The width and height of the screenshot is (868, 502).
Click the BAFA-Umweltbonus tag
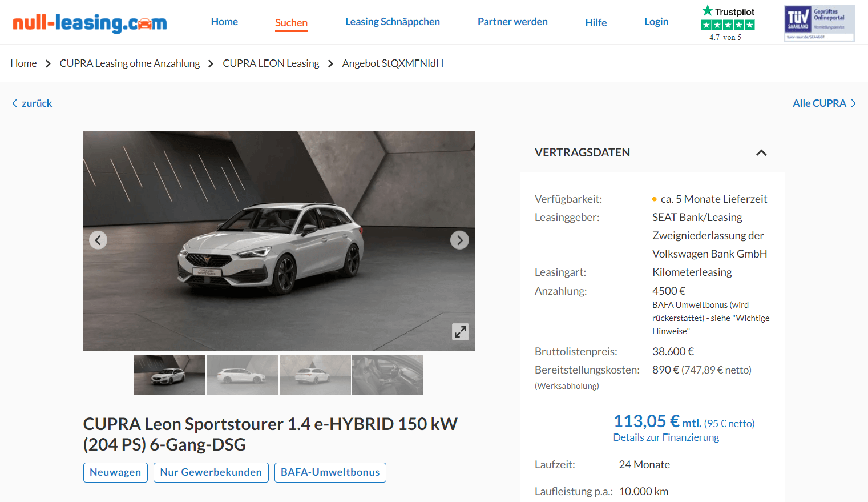[x=330, y=472]
